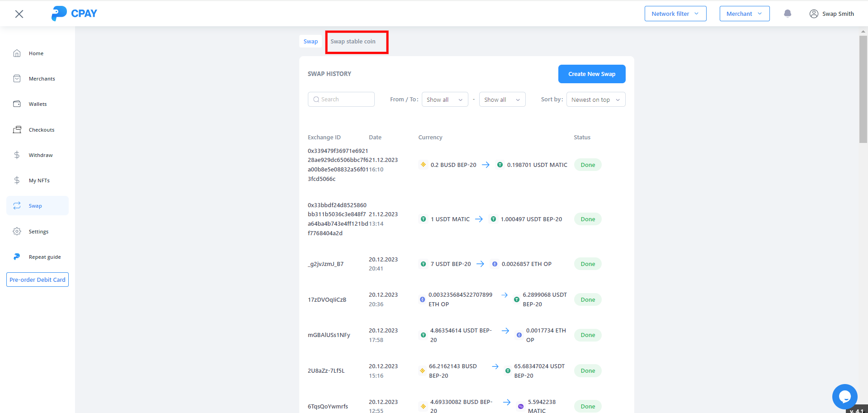Select the Wallets icon in sidebar
The image size is (868, 413).
click(17, 104)
